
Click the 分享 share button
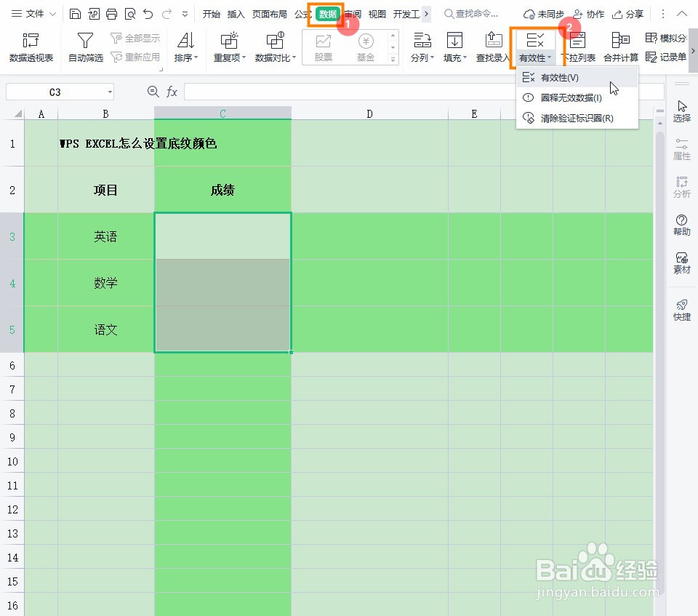click(x=627, y=15)
